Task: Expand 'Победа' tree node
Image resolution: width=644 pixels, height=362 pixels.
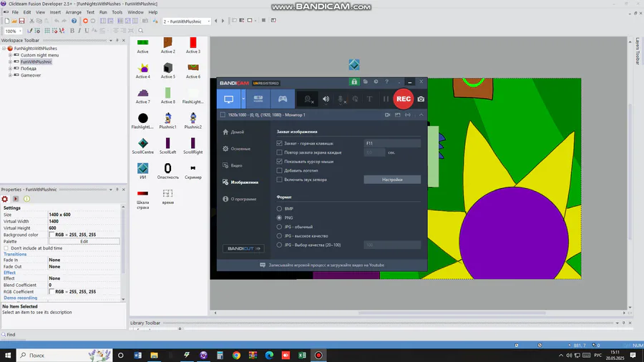Action: coord(10,69)
